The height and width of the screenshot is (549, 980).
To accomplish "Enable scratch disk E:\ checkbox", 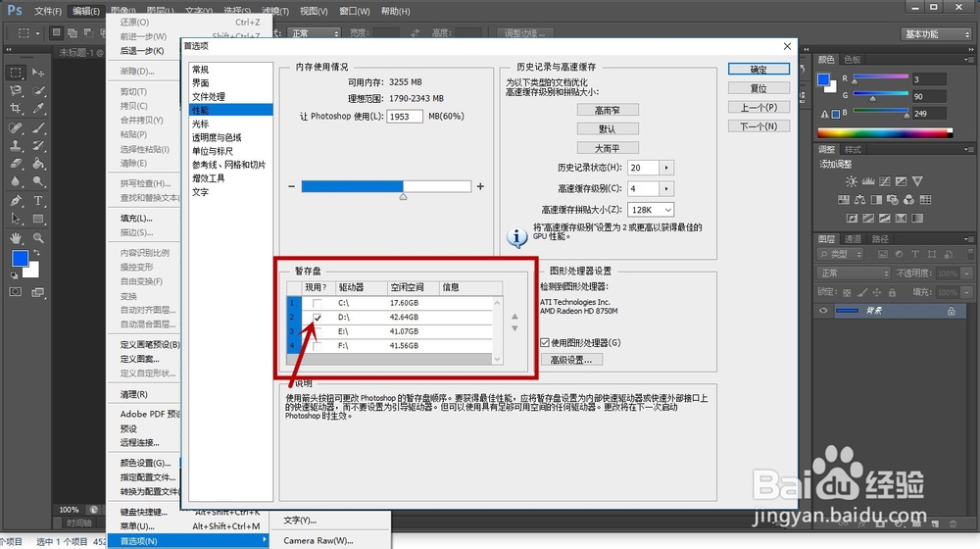I will pyautogui.click(x=318, y=331).
